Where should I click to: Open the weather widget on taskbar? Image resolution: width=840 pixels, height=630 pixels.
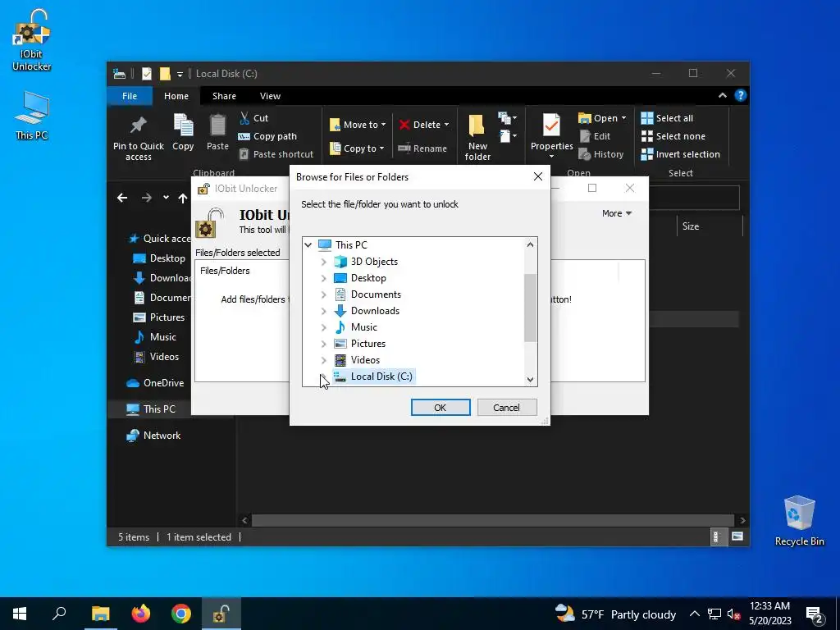pos(615,614)
